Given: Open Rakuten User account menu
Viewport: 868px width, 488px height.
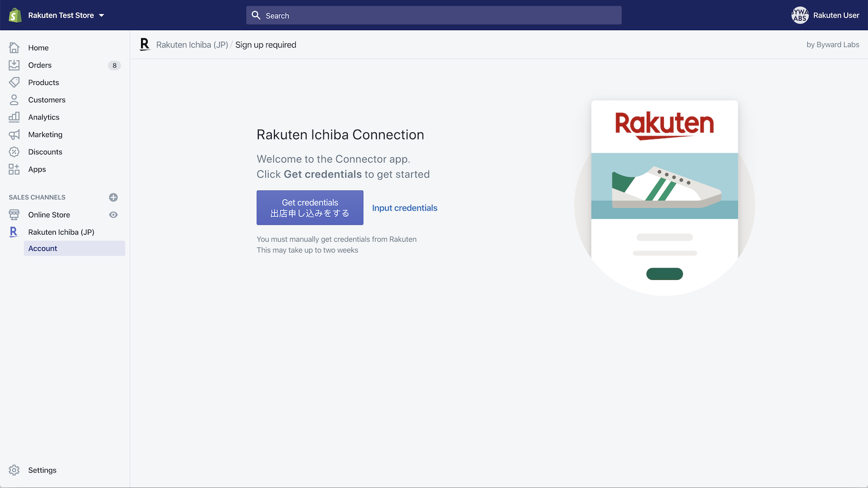Looking at the screenshot, I should click(836, 15).
